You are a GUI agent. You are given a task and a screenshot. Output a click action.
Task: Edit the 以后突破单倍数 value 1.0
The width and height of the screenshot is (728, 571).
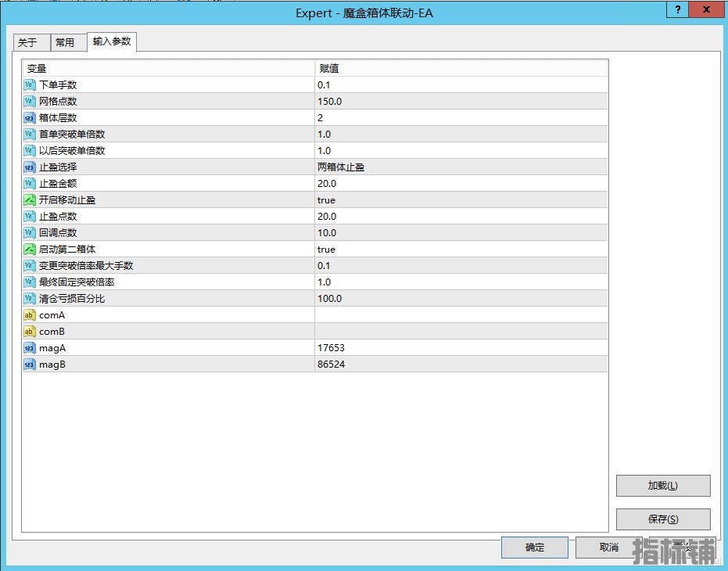click(x=461, y=150)
